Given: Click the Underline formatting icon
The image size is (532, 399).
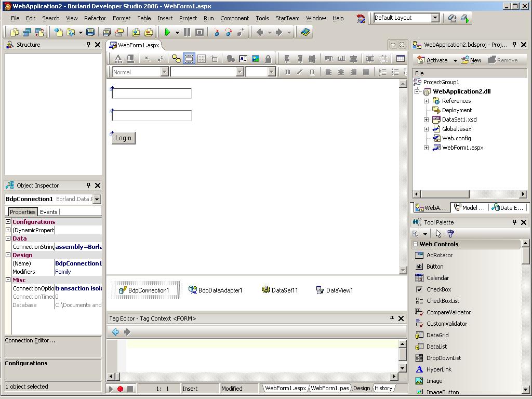Looking at the screenshot, I should click(312, 72).
